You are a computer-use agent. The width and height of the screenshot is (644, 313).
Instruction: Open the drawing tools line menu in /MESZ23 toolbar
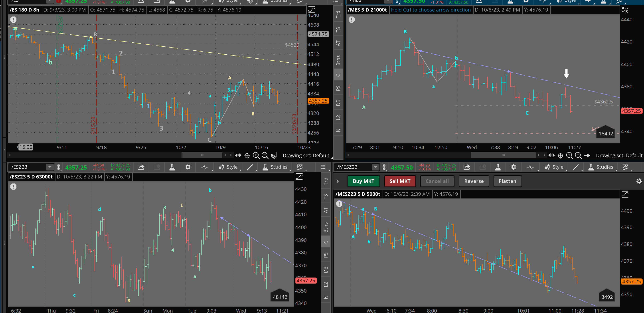coord(575,167)
